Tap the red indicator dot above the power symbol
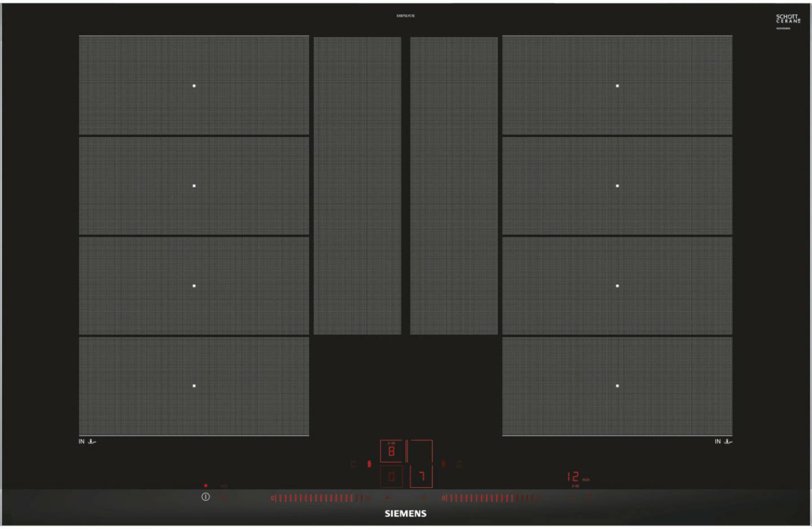Viewport: 812px width, 529px height. coord(206,485)
